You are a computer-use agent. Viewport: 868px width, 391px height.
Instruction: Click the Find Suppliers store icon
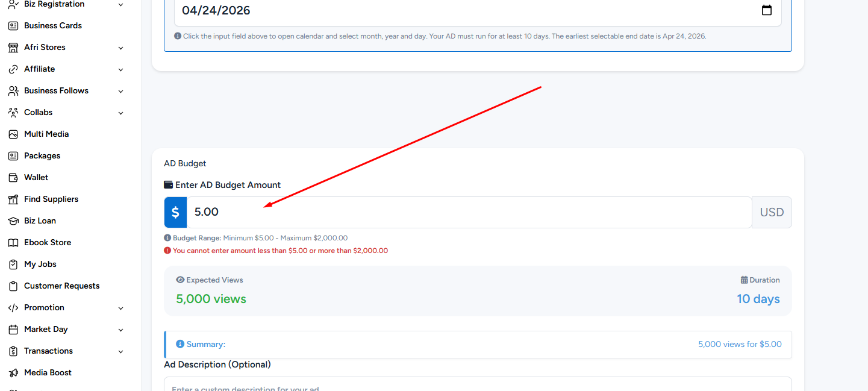pos(13,199)
